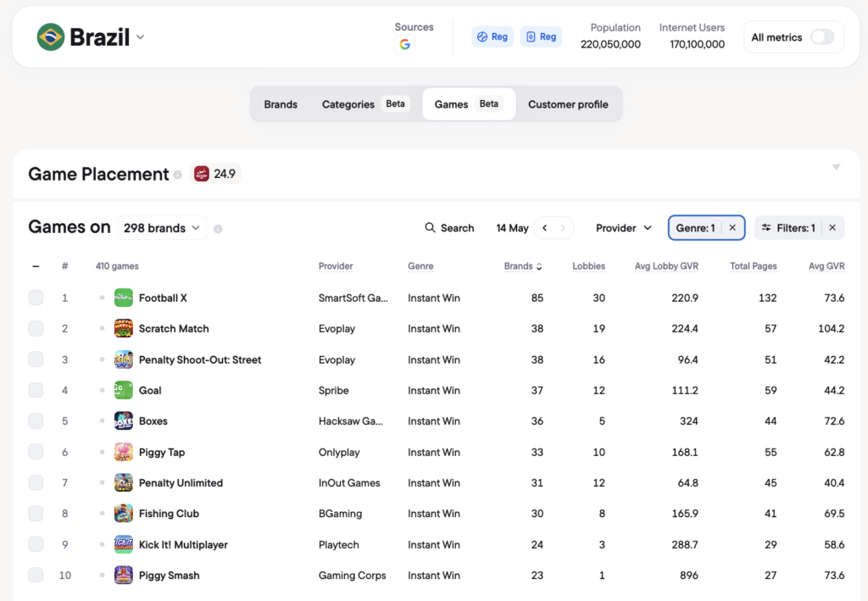Check the Piggy Tap row checkbox

(x=36, y=452)
